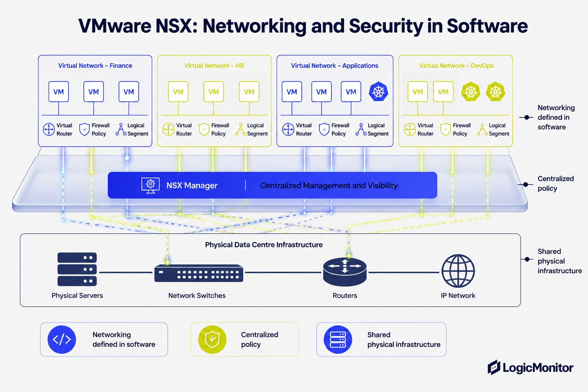This screenshot has height=392, width=588.
Task: Click the Logical Segment icon in DevOps network
Action: [482, 129]
